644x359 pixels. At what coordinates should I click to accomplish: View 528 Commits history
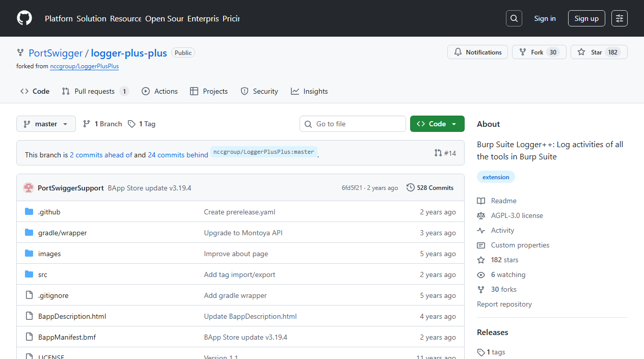tap(430, 188)
